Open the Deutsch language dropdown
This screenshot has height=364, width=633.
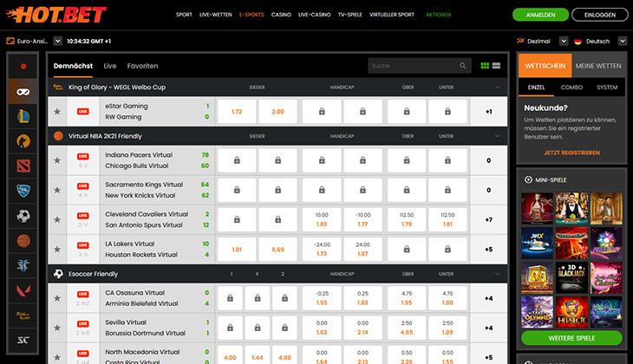coord(623,41)
